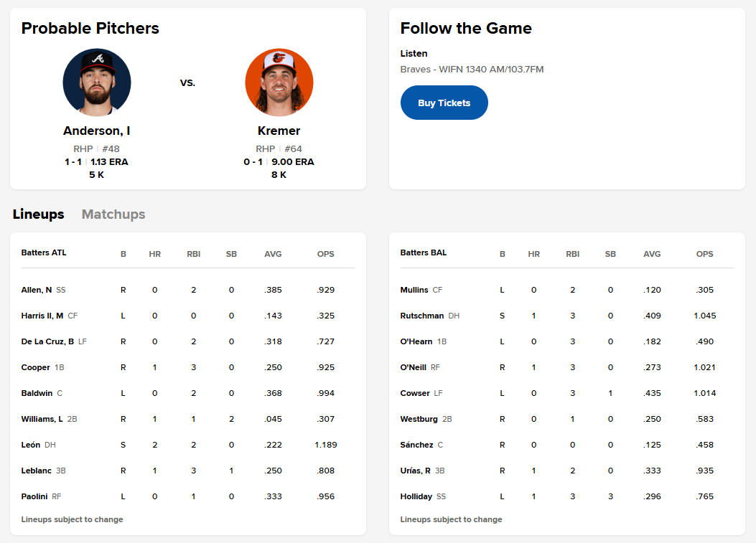Select the Lineups tab
This screenshot has width=756, height=543.
39,214
